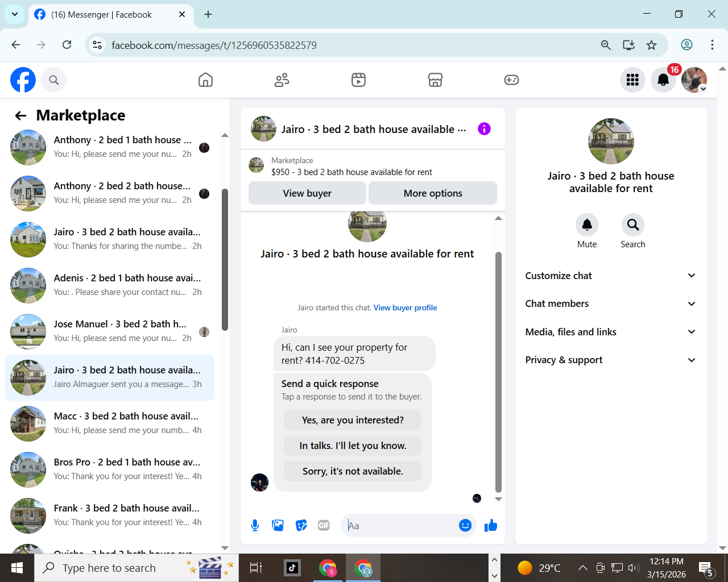Click View buyer button
The image size is (728, 582).
307,193
